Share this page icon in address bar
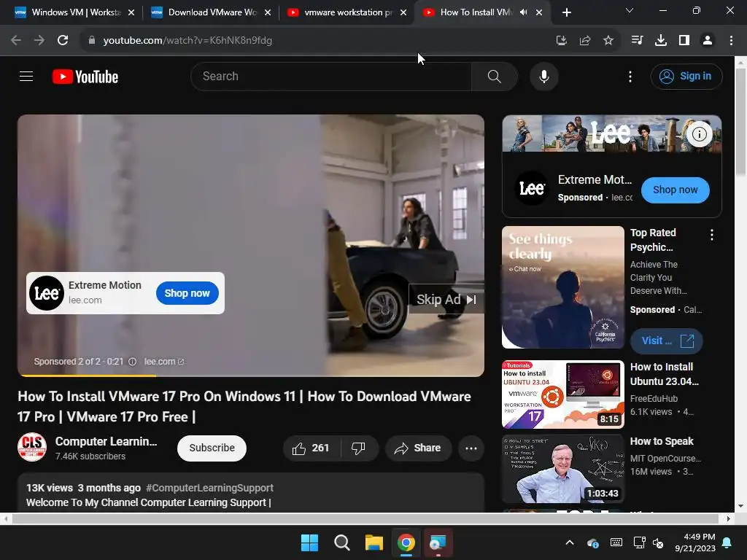 tap(585, 41)
